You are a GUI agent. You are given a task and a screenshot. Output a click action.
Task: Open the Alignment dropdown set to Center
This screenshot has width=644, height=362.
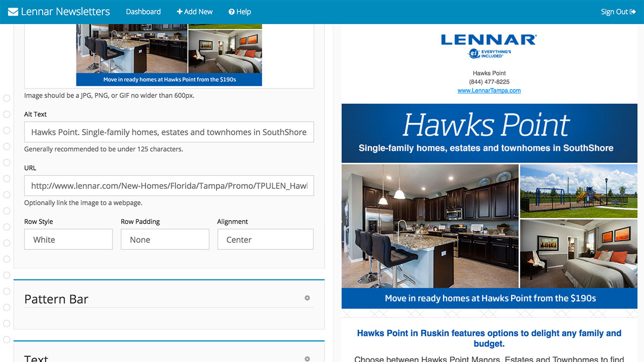coord(265,239)
